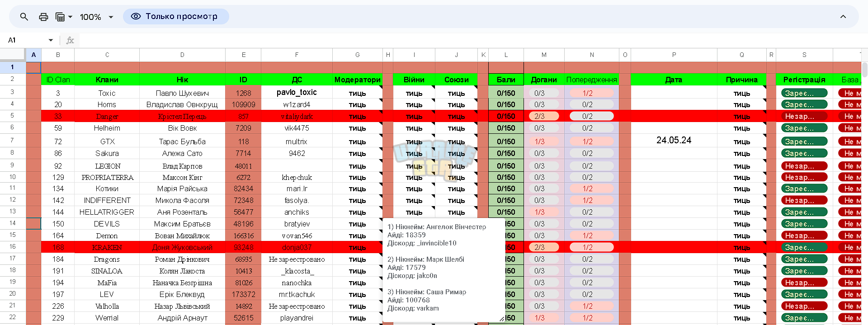Open the 100% zoom dropdown
Screen dimensions: 868x325
pyautogui.click(x=96, y=17)
